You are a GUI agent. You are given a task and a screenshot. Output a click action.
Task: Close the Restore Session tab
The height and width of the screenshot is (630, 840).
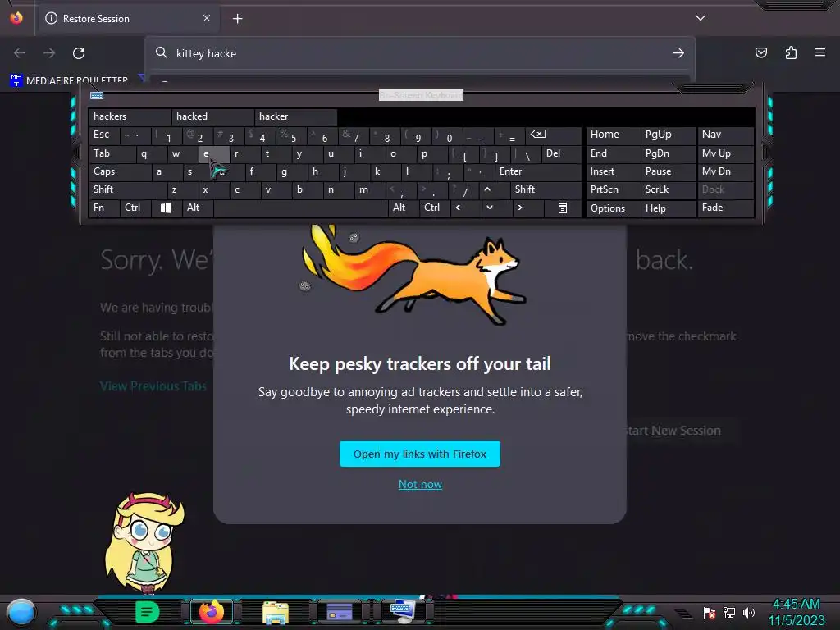(x=207, y=18)
